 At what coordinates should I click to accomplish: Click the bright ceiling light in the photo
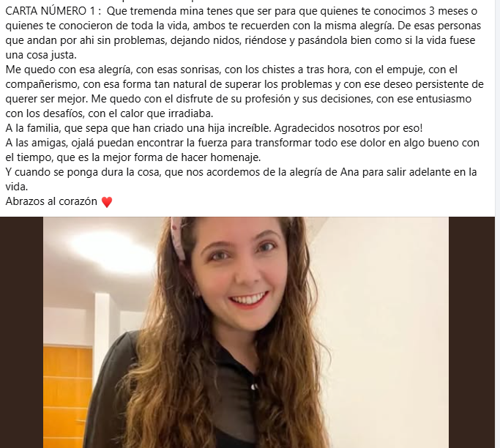pyautogui.click(x=110, y=250)
